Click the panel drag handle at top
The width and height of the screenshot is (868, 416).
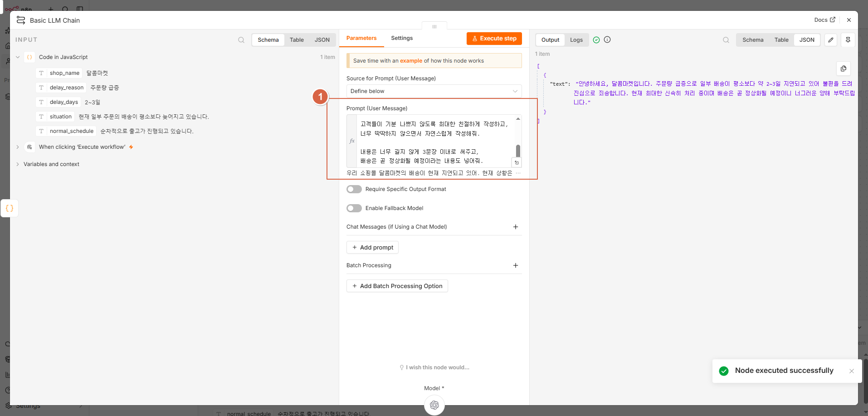[434, 26]
